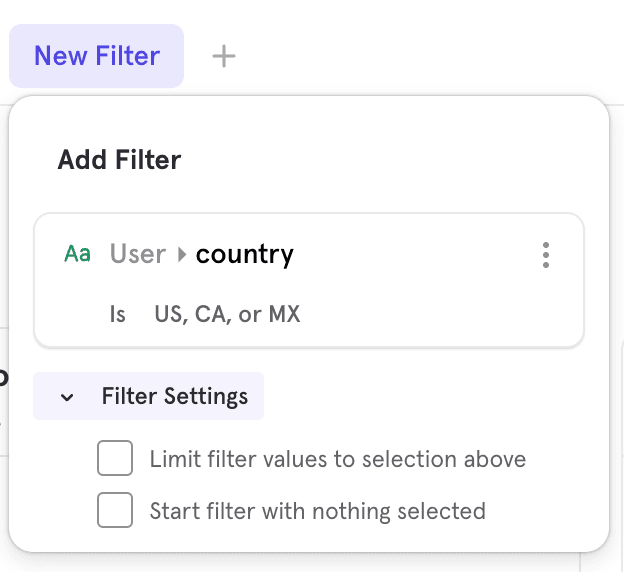Click blank area right of Add Filter title
Screen dimensions: 624x572
(x=400, y=159)
